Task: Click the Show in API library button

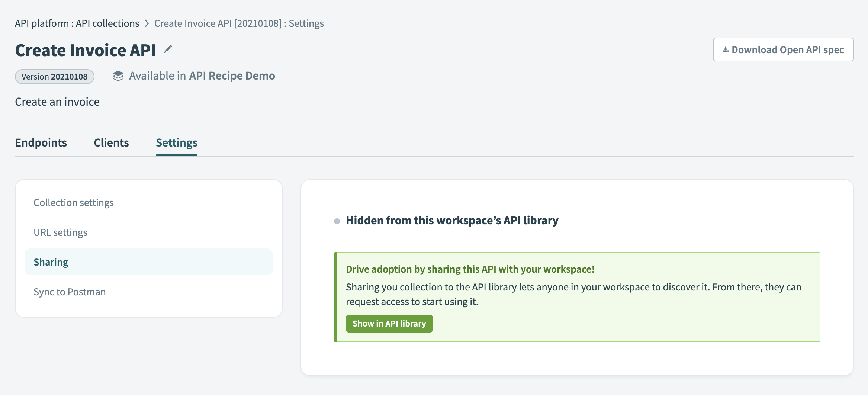Action: click(x=389, y=323)
